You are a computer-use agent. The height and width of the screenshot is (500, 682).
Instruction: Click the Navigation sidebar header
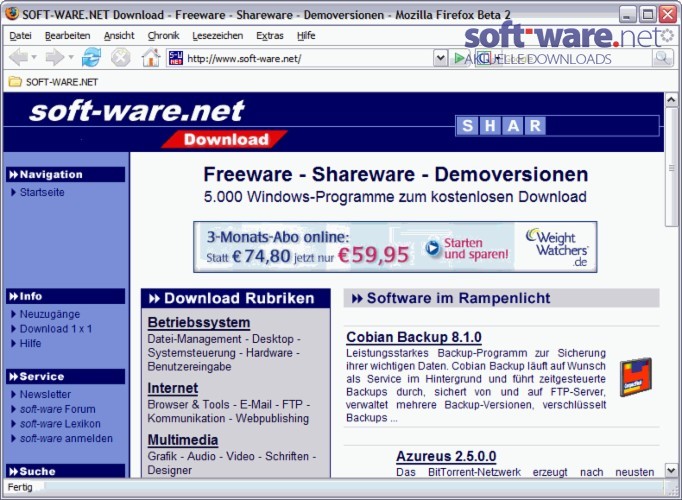pyautogui.click(x=66, y=174)
